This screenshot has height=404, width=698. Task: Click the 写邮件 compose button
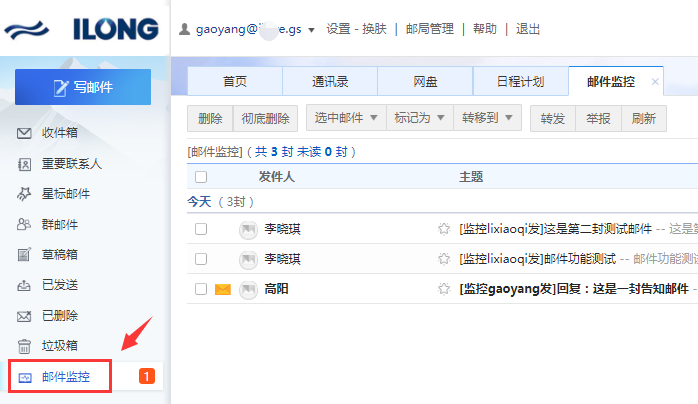[83, 87]
